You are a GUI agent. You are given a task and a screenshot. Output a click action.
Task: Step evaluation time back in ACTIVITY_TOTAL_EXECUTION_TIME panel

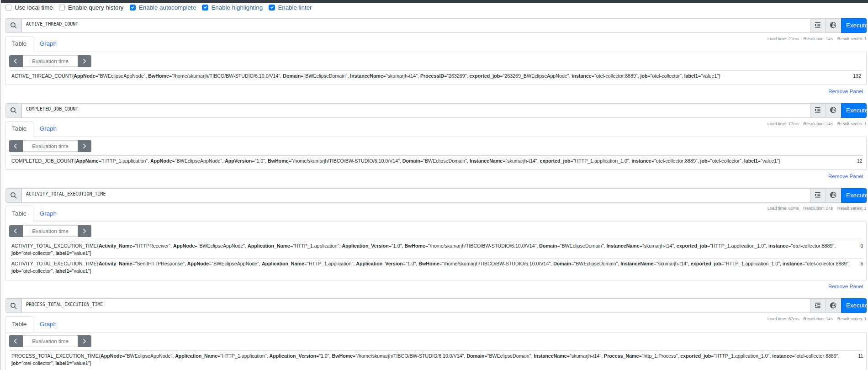pos(16,231)
